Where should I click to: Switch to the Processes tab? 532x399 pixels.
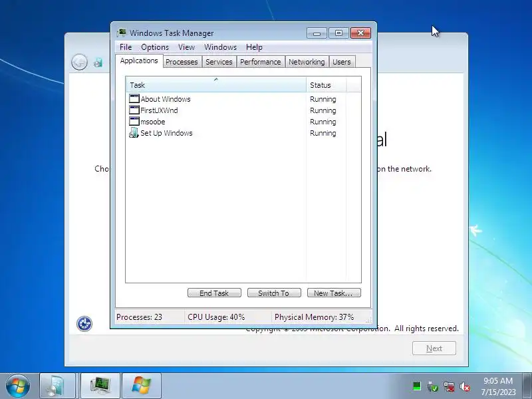pos(182,62)
